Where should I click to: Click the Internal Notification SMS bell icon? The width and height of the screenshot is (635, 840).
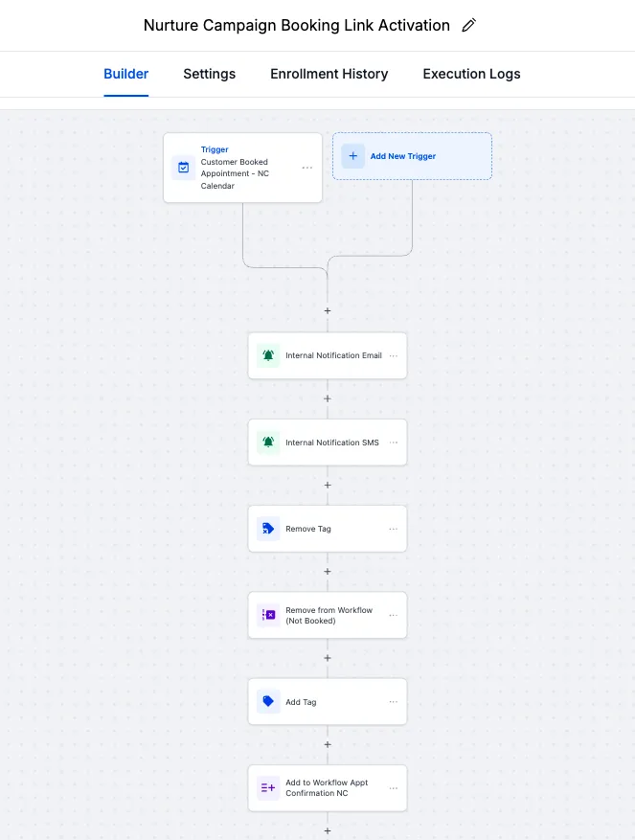(x=268, y=443)
